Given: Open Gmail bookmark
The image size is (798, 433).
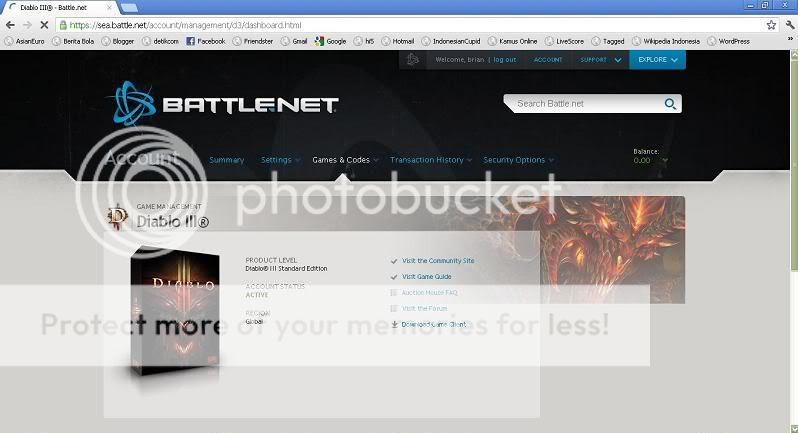Looking at the screenshot, I should coord(294,41).
